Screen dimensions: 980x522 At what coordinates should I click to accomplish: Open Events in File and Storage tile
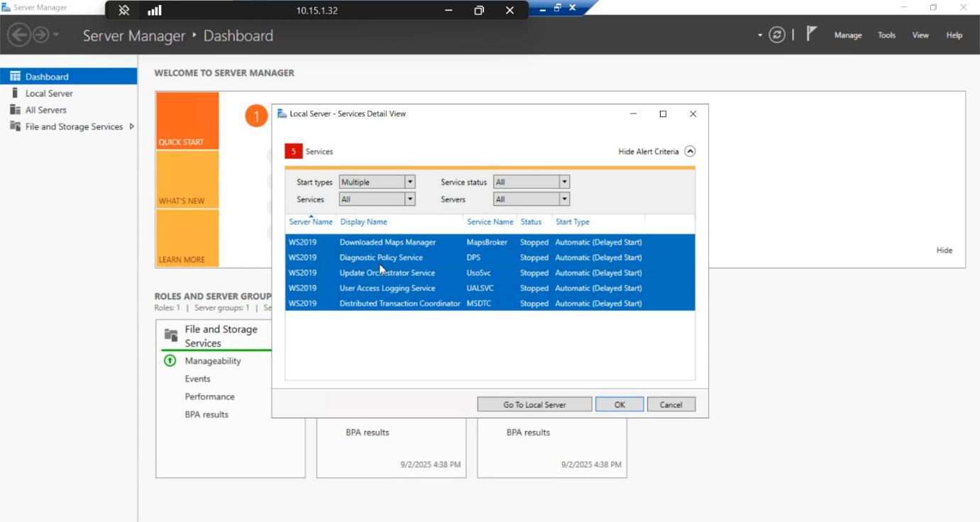click(197, 379)
